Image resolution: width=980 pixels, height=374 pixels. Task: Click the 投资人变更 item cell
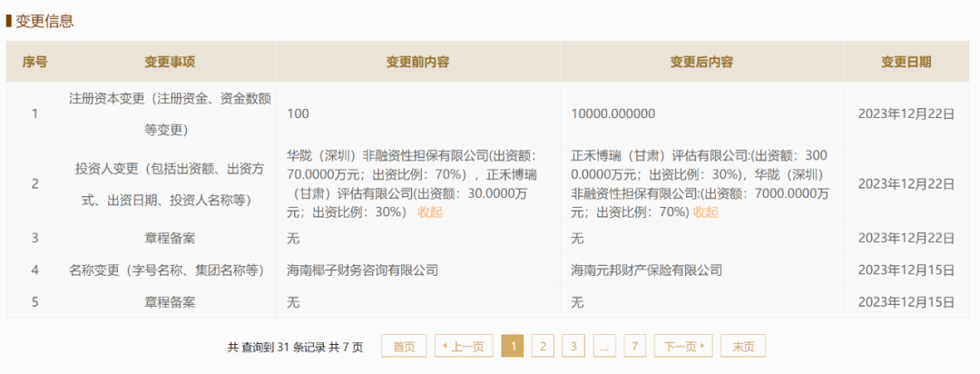tap(170, 184)
